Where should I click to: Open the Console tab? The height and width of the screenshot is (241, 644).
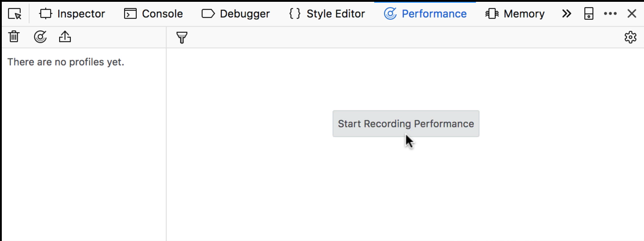(x=153, y=14)
